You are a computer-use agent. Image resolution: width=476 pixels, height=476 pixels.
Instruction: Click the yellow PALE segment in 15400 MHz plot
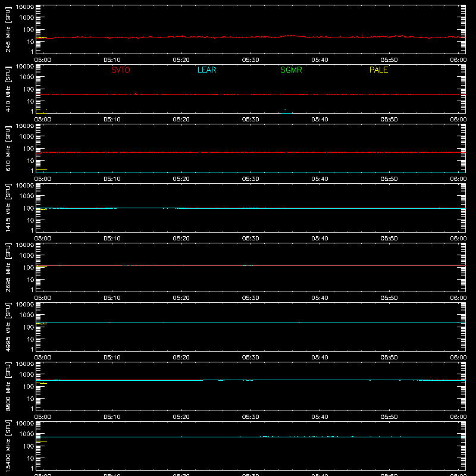point(41,441)
